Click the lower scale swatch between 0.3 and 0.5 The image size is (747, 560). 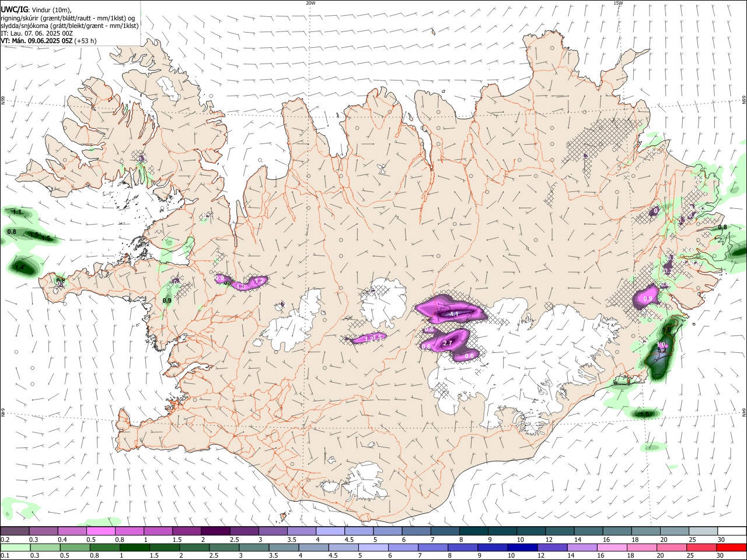pos(46,547)
